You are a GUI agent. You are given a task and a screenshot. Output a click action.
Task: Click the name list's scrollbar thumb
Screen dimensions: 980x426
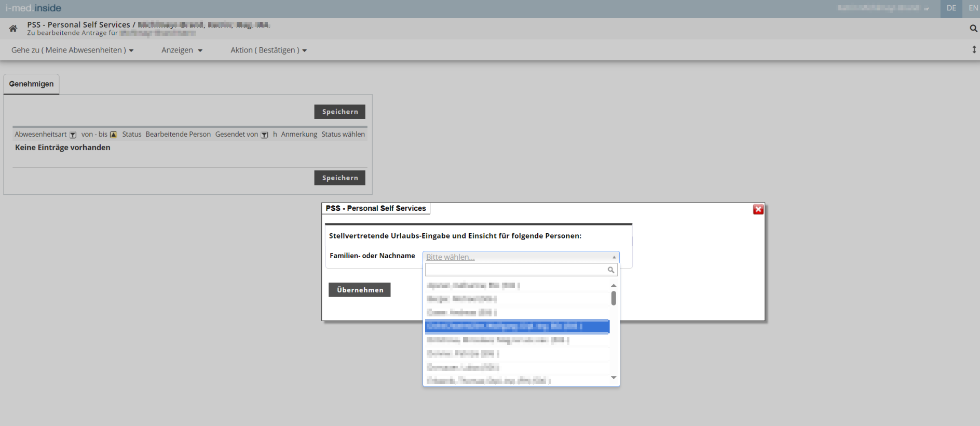click(x=614, y=298)
